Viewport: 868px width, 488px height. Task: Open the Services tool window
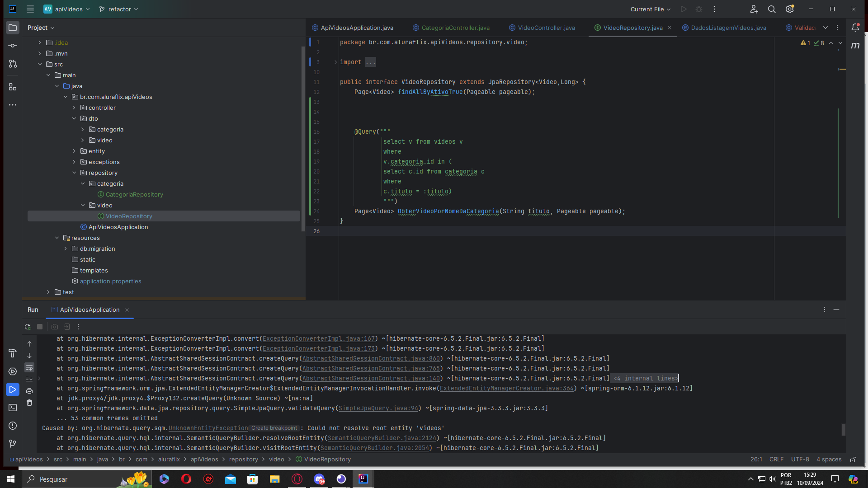click(x=13, y=371)
